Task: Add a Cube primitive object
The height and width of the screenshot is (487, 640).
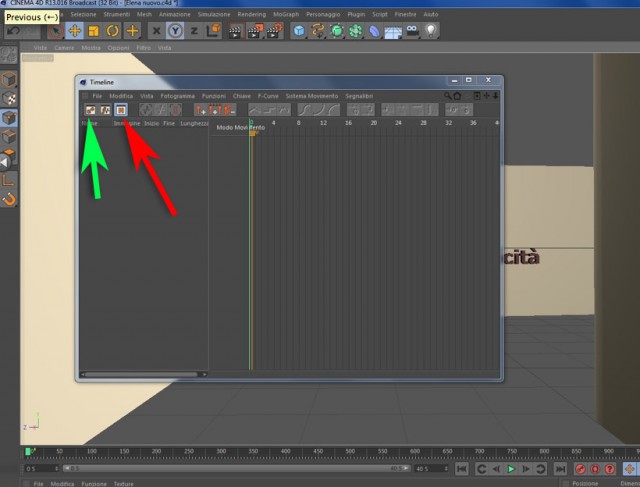Action: pos(299,31)
